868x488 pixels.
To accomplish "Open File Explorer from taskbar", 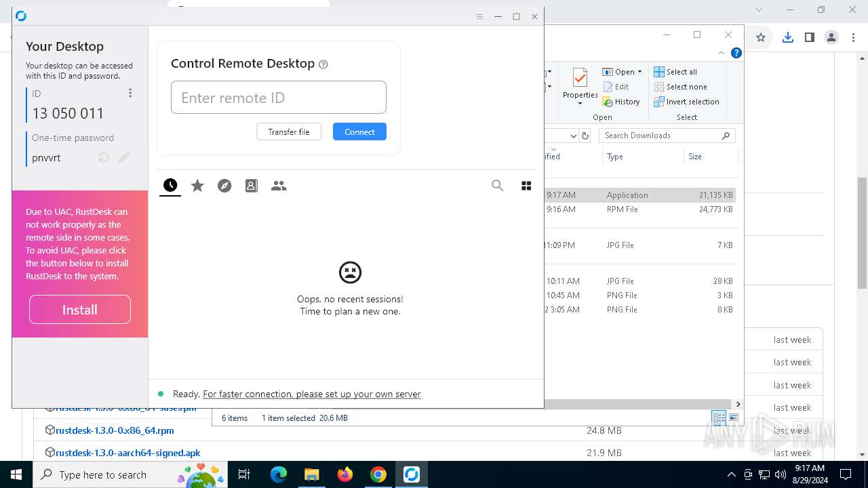I will click(x=311, y=474).
